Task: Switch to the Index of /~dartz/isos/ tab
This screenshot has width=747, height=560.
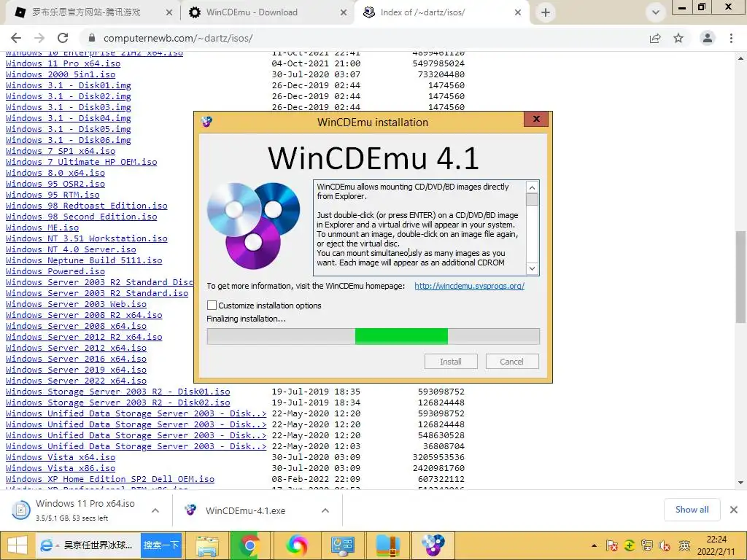Action: [441, 12]
